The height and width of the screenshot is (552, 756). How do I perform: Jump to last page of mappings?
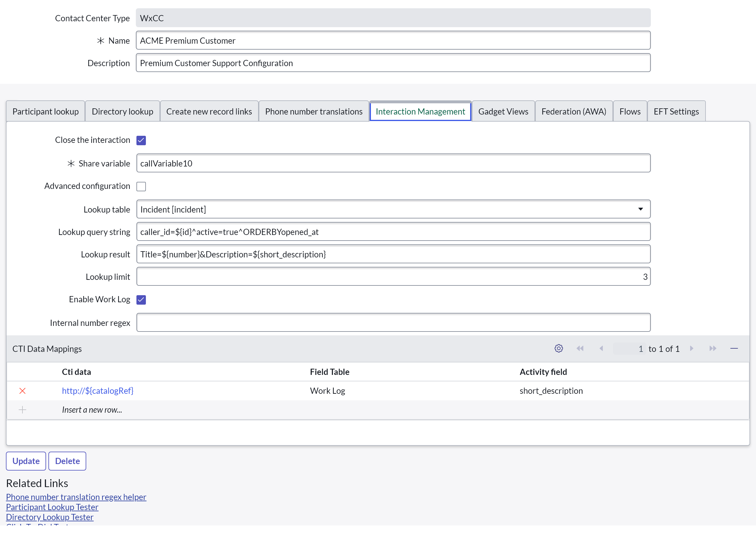713,349
